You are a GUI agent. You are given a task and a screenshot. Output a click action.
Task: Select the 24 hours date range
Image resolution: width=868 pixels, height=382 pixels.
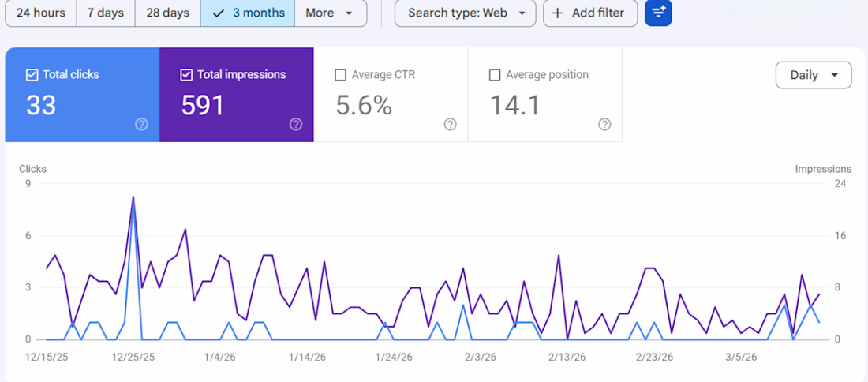(40, 13)
